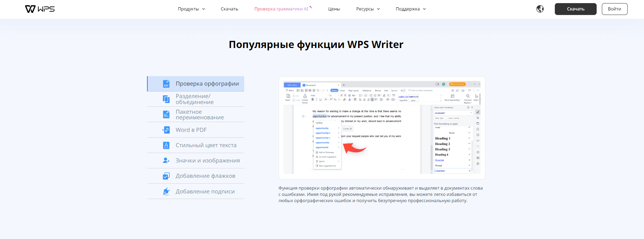Click the WPS logo in header
Viewport: 644px width, 239px height.
pyautogui.click(x=40, y=9)
